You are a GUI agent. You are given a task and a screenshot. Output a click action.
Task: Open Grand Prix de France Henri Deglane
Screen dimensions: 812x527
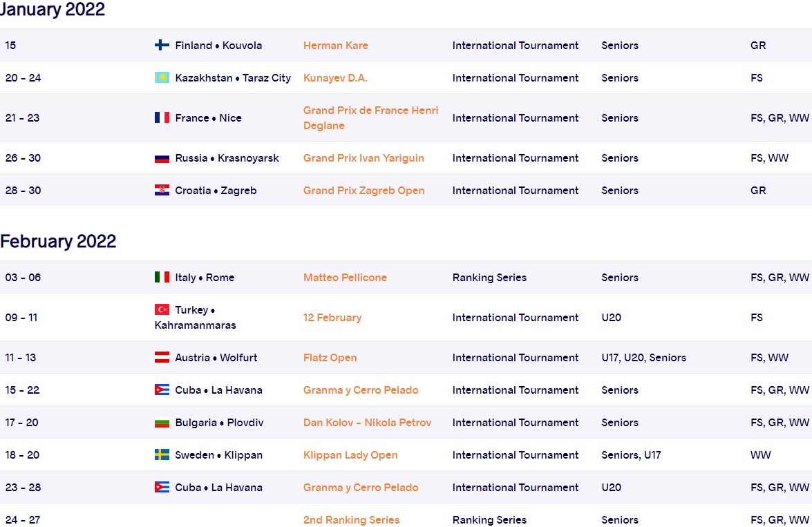pos(371,117)
